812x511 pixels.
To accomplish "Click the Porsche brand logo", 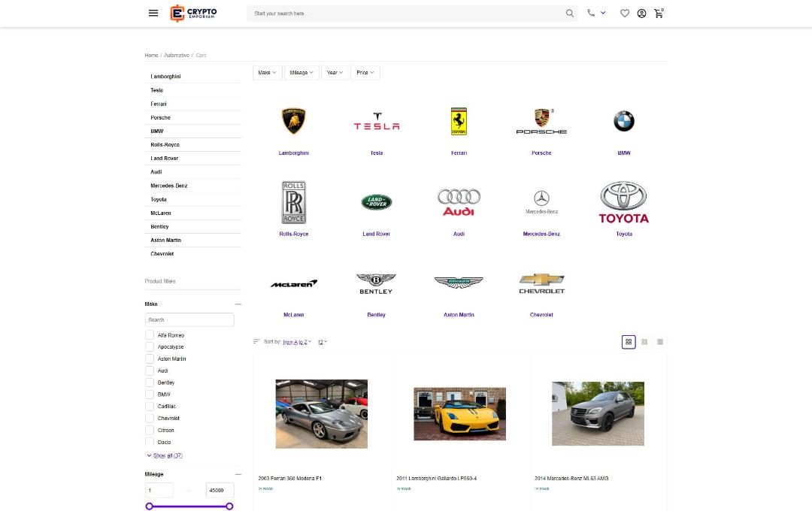I will point(541,122).
